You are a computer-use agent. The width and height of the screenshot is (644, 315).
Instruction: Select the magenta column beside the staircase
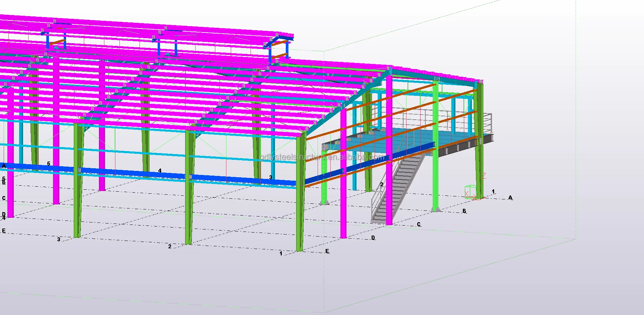click(389, 150)
